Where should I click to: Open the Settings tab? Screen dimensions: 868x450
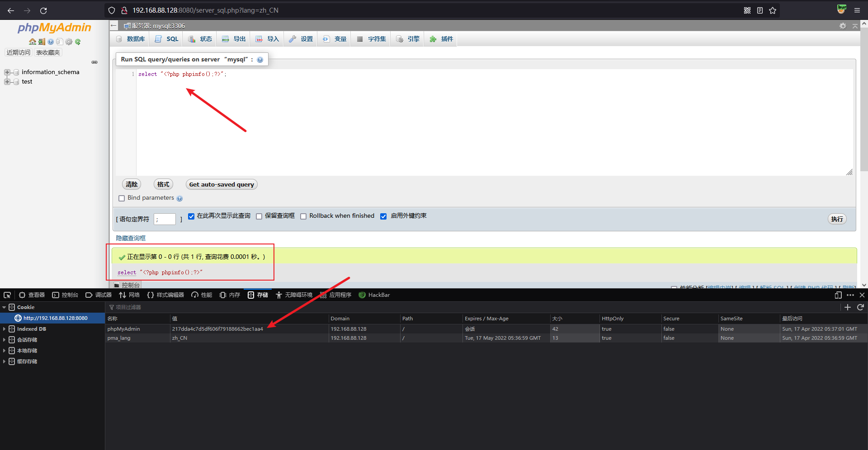tap(301, 39)
